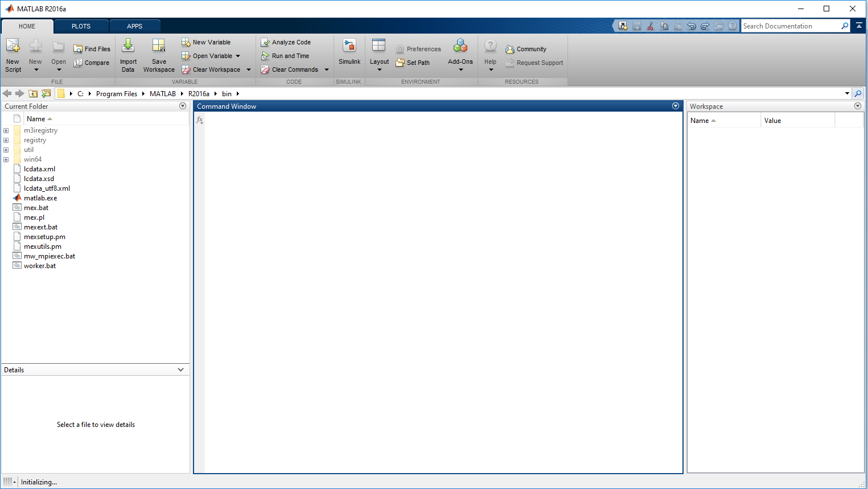868x489 pixels.
Task: Show Current Folder panel actions menu
Action: [183, 106]
